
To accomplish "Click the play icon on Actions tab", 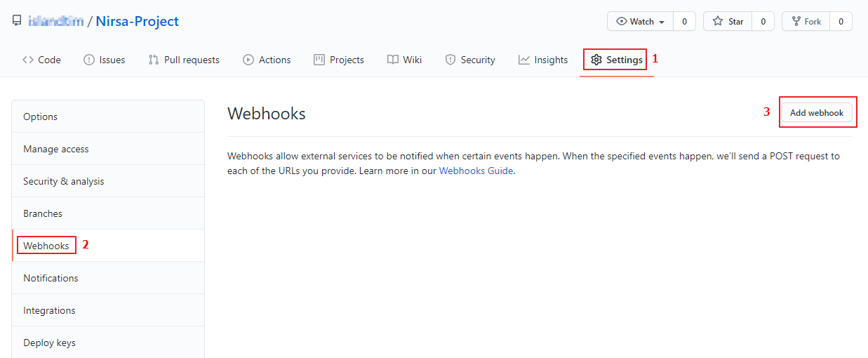I will pos(248,60).
